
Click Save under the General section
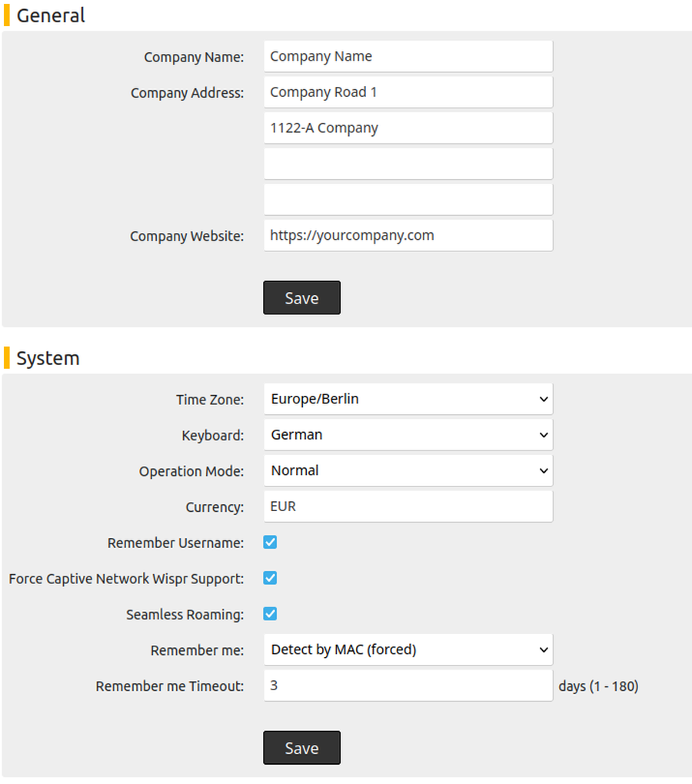pos(301,297)
